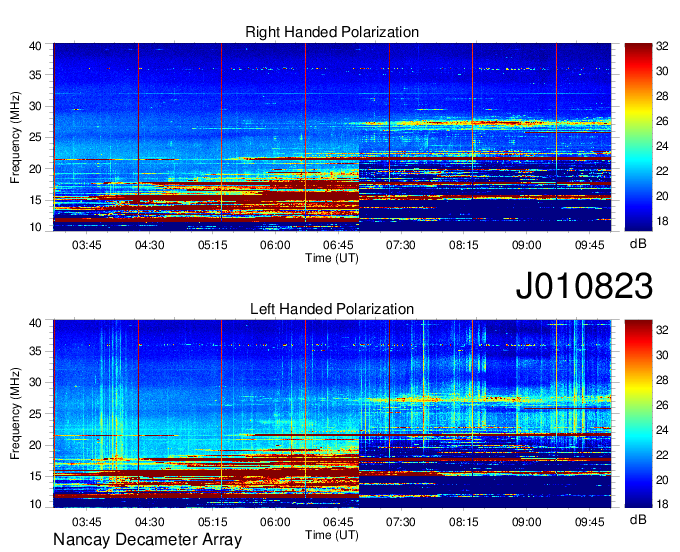Click 08:15 tick on right-handed time axis

[464, 245]
